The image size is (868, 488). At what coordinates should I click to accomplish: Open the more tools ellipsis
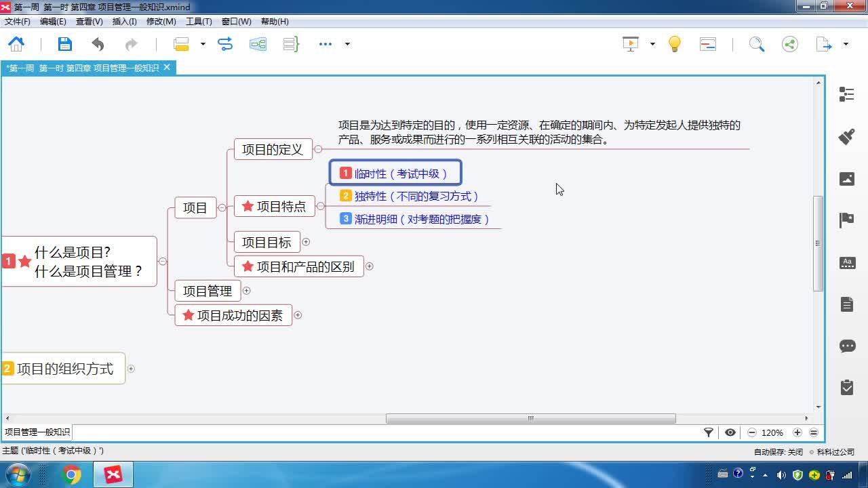point(325,44)
